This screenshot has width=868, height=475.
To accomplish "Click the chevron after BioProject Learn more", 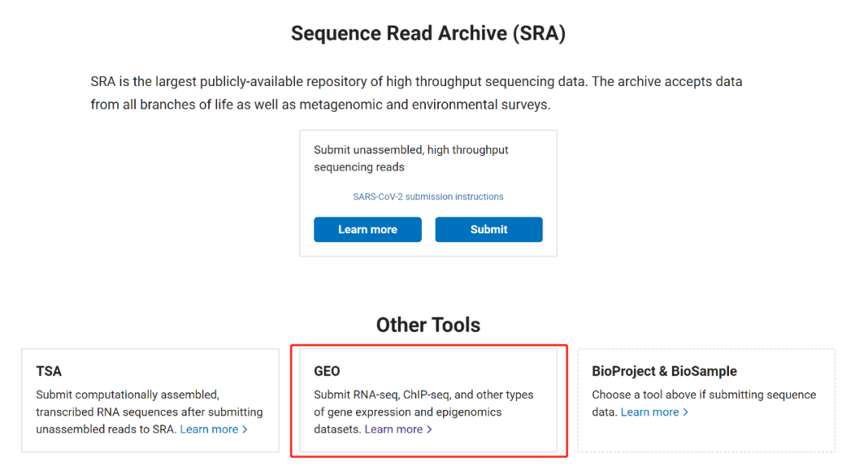I will click(686, 412).
